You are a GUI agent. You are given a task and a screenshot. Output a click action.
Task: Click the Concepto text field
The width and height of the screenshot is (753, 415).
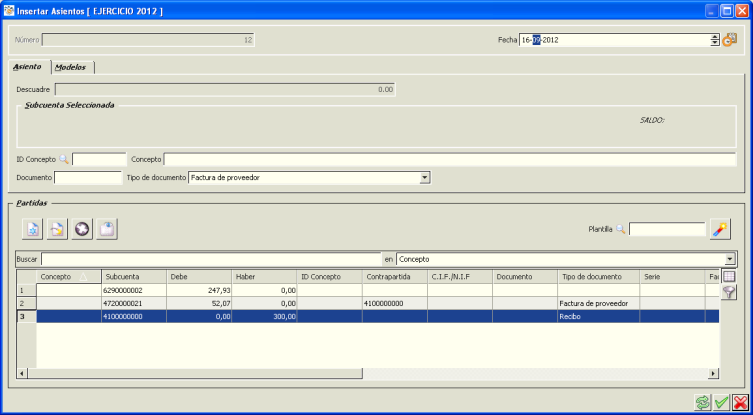coord(449,159)
